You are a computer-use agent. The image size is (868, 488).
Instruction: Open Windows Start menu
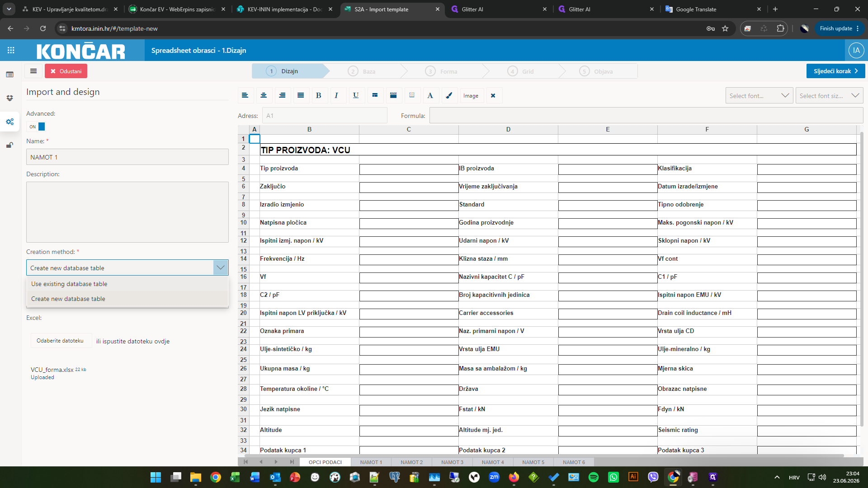(156, 477)
